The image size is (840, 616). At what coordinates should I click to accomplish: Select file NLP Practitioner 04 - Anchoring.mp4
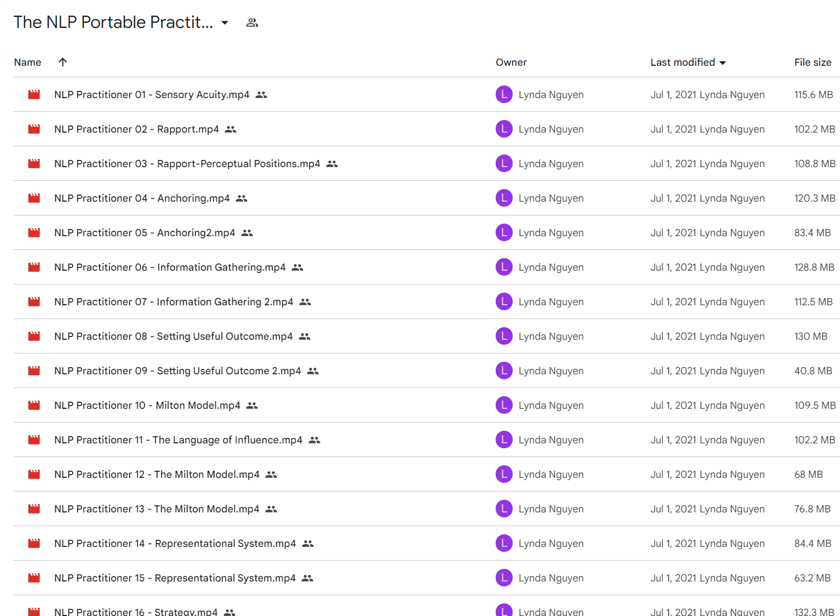[142, 198]
